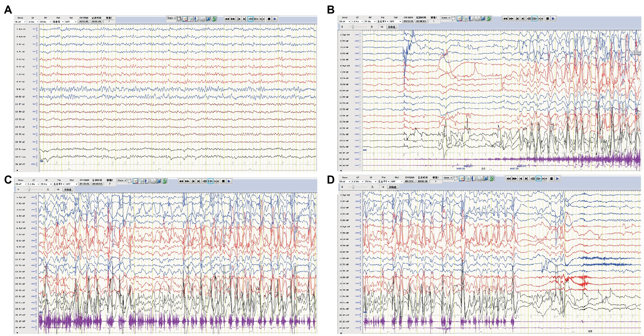Screen dimensions: 644x336
Task: Click the play button in panel C
Action: click(229, 181)
